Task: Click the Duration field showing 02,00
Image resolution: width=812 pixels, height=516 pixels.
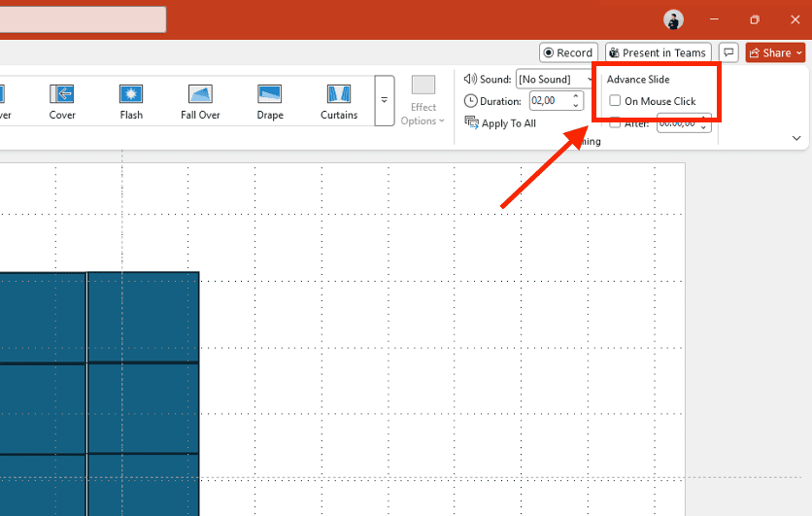Action: tap(550, 100)
